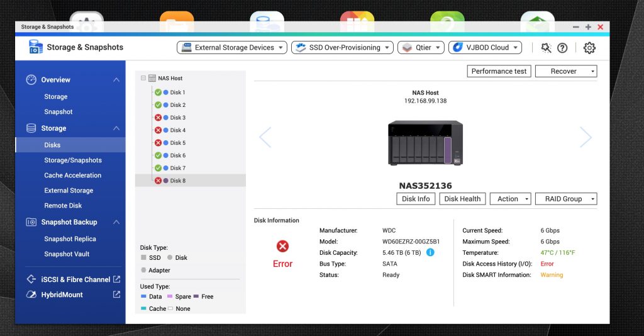The height and width of the screenshot is (336, 644).
Task: Click the Warning link for SMART Information
Action: pos(552,275)
